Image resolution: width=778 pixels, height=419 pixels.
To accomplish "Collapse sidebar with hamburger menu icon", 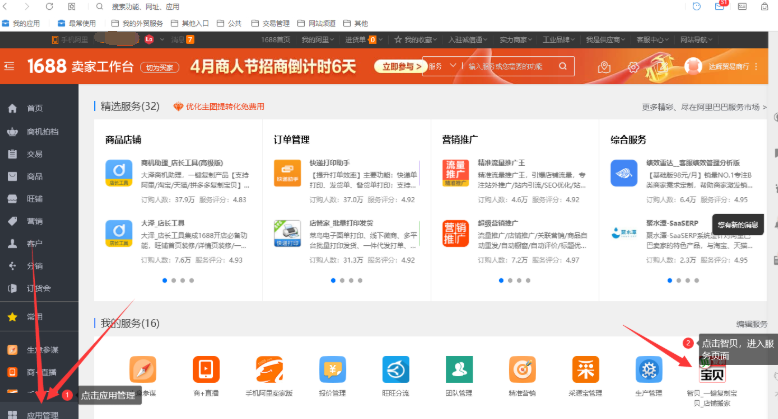I will [x=9, y=66].
